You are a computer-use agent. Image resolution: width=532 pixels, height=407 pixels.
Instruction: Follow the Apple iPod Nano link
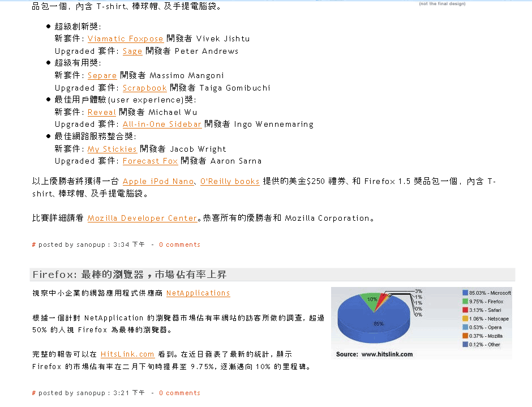pyautogui.click(x=158, y=181)
